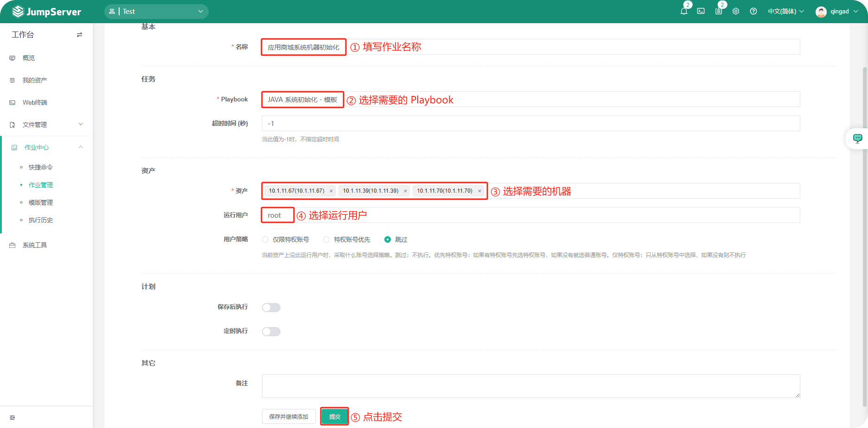Open the web terminal icon in header
This screenshot has width=868, height=428.
701,11
